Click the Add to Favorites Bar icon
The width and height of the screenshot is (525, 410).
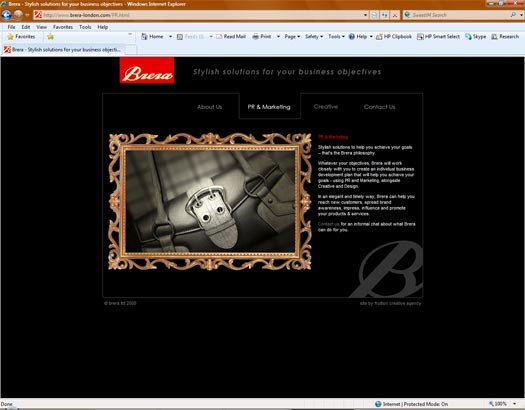tap(50, 36)
